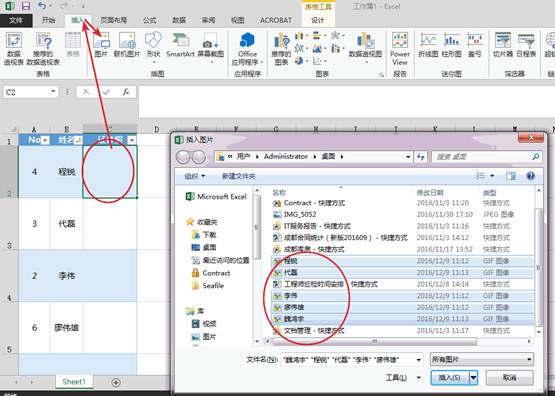
Task: Select 下载 (Downloads) in favorites
Action: [x=204, y=235]
